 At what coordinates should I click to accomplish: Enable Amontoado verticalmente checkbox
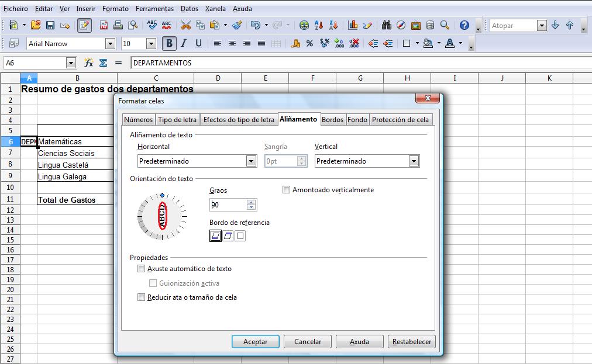(287, 190)
